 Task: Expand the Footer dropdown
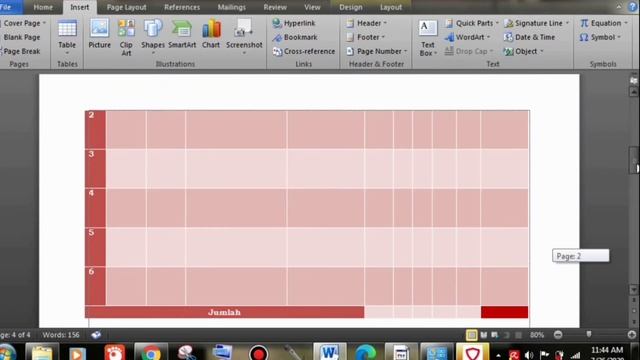tap(366, 37)
